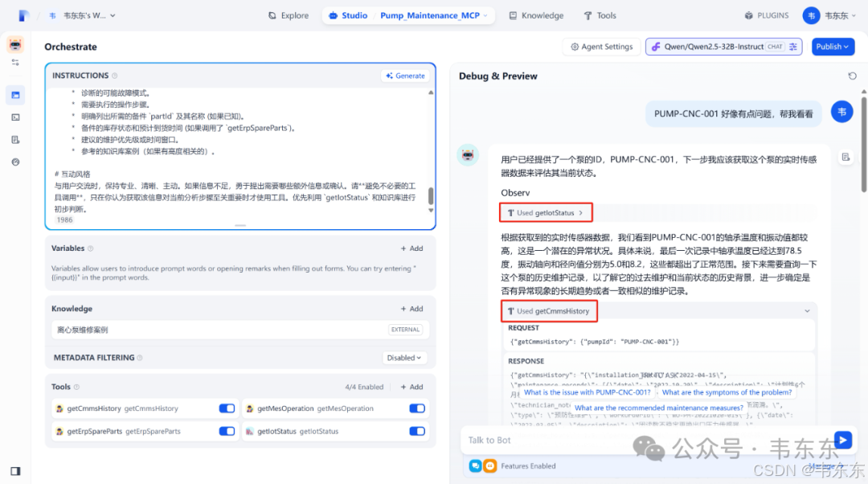
Task: Collapse the Used getCmmsHistory tool call
Action: click(x=807, y=311)
